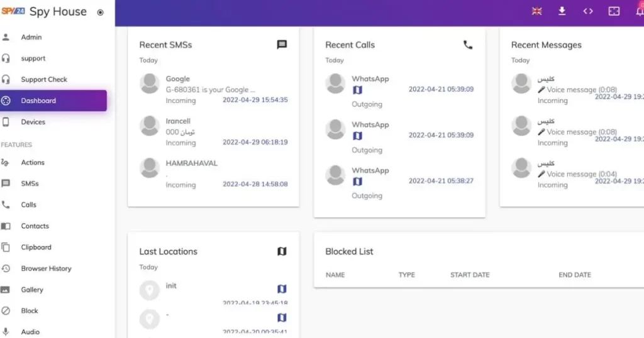Click the Block circle icon
This screenshot has width=644, height=338.
pyautogui.click(x=6, y=310)
